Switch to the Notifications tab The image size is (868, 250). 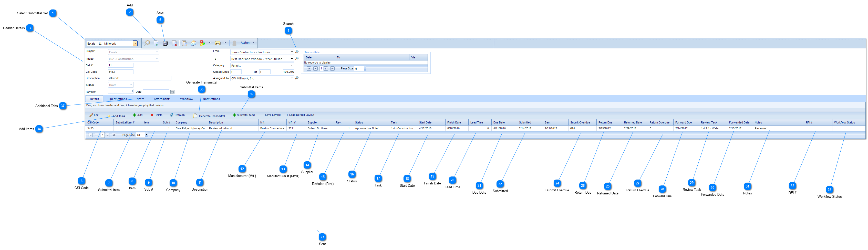211,99
